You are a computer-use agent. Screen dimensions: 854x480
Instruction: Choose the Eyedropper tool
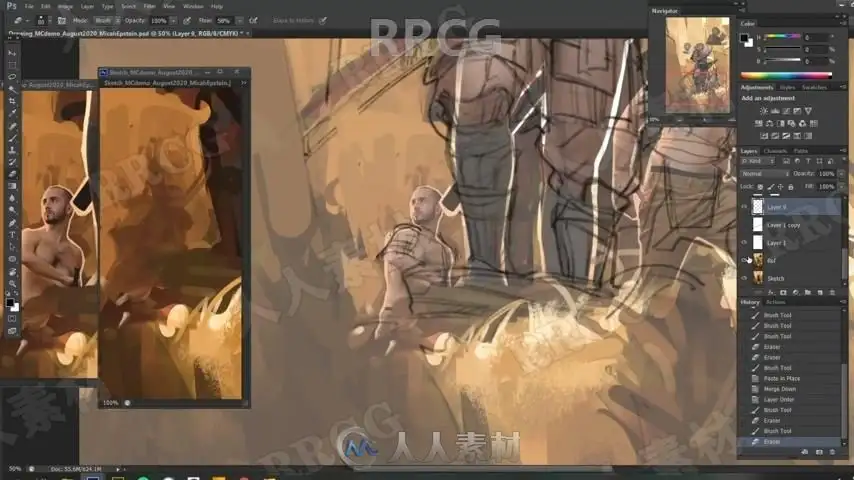tap(12, 113)
